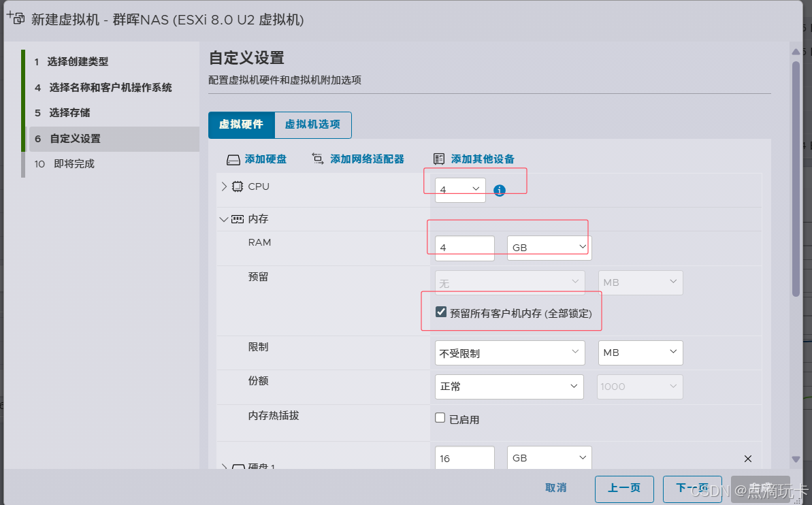Click the 内存热插拔 row label
812x505 pixels.
(274, 416)
